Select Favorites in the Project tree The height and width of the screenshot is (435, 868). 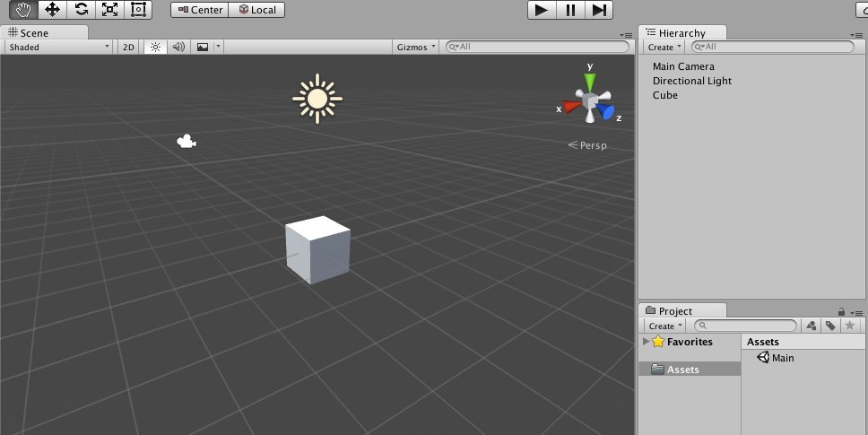click(690, 342)
